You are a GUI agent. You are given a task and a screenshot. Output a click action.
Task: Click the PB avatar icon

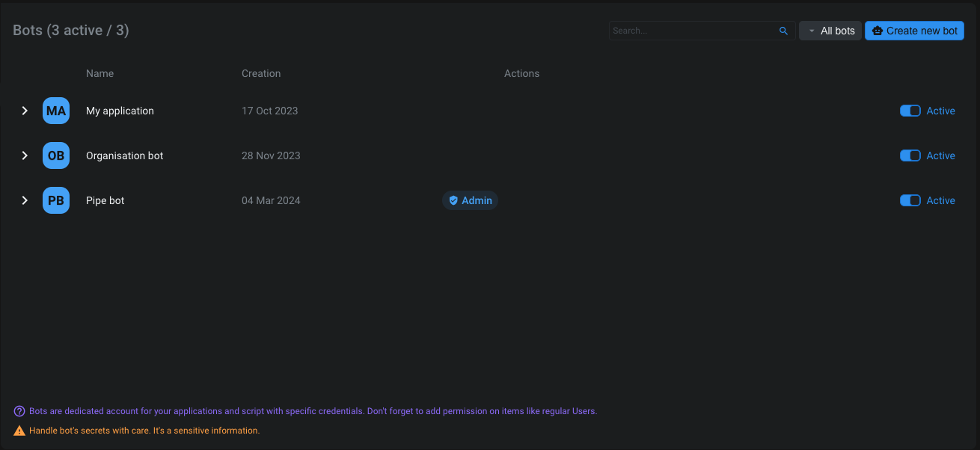[x=56, y=200]
